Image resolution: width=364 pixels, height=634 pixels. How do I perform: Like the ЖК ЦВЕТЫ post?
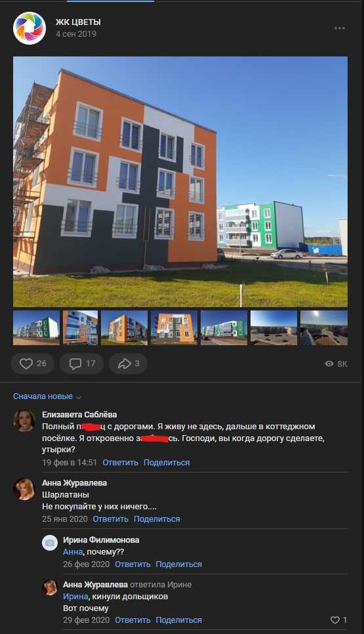[33, 364]
